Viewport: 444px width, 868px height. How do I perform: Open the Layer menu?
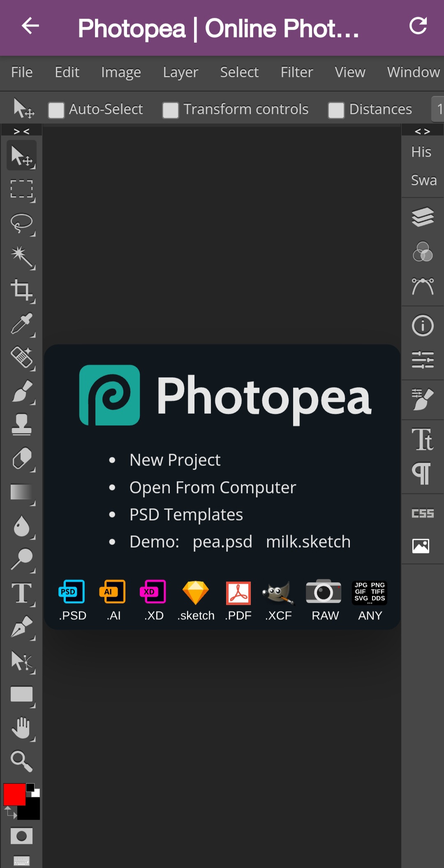click(x=180, y=72)
